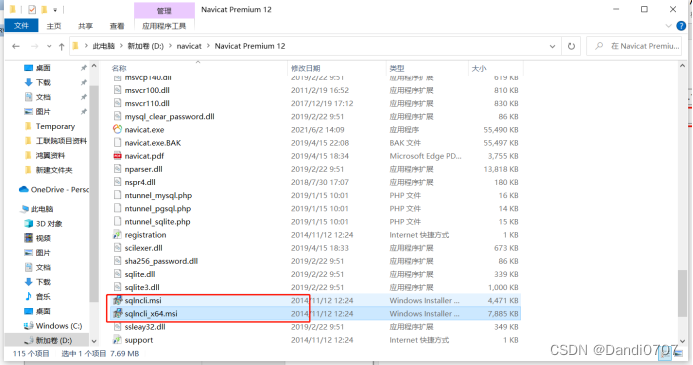693x365 pixels.
Task: Open recent locations dropdown arrow
Action: point(49,46)
